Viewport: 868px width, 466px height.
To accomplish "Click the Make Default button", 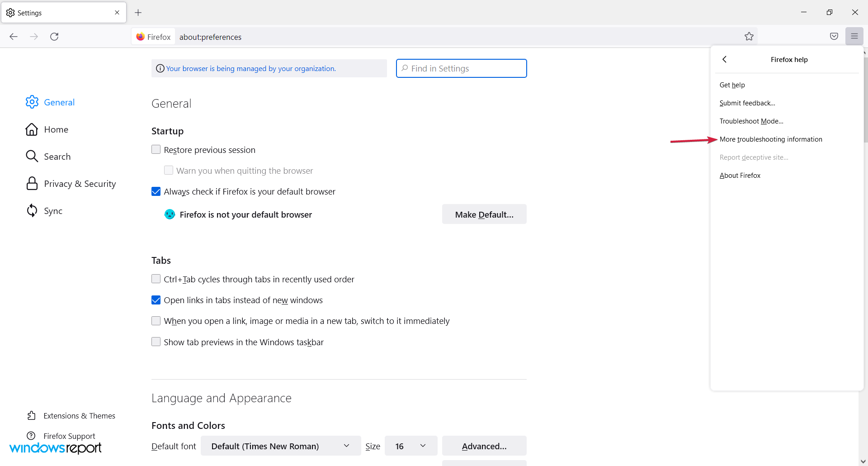I will coord(484,214).
